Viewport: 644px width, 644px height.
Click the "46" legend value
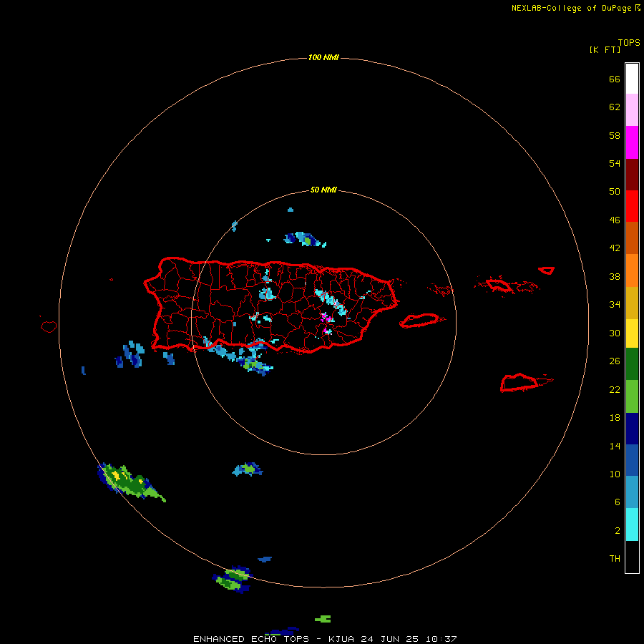point(615,220)
